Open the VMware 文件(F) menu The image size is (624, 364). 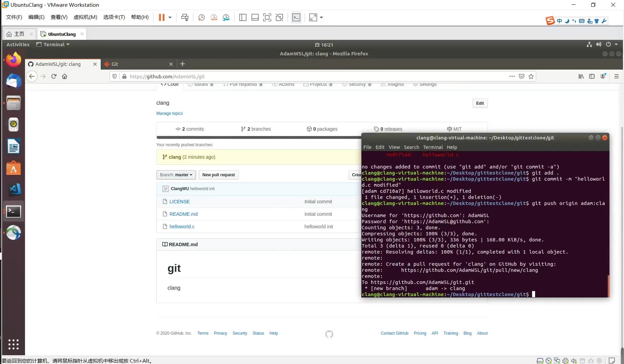[14, 17]
